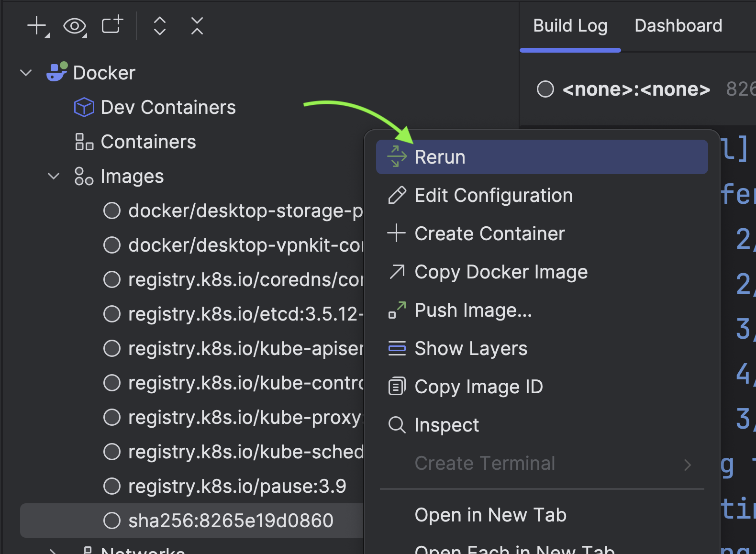Choose Copy Docker Image menu entry
Image resolution: width=756 pixels, height=554 pixels.
[542, 272]
